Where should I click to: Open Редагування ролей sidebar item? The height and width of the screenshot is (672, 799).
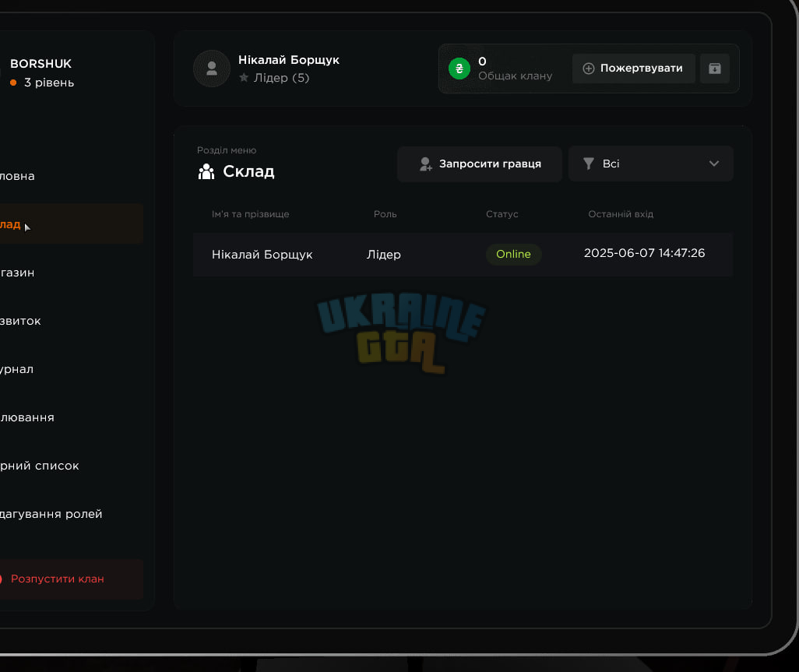51,514
